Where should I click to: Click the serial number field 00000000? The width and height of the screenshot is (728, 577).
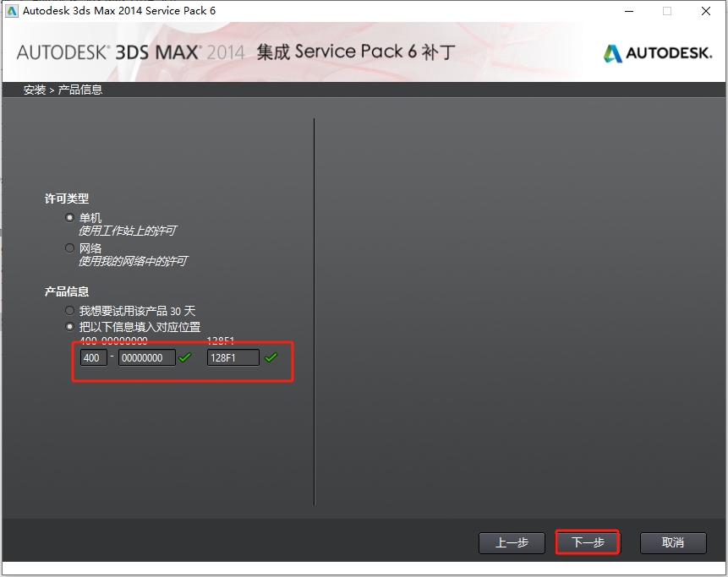pyautogui.click(x=147, y=357)
